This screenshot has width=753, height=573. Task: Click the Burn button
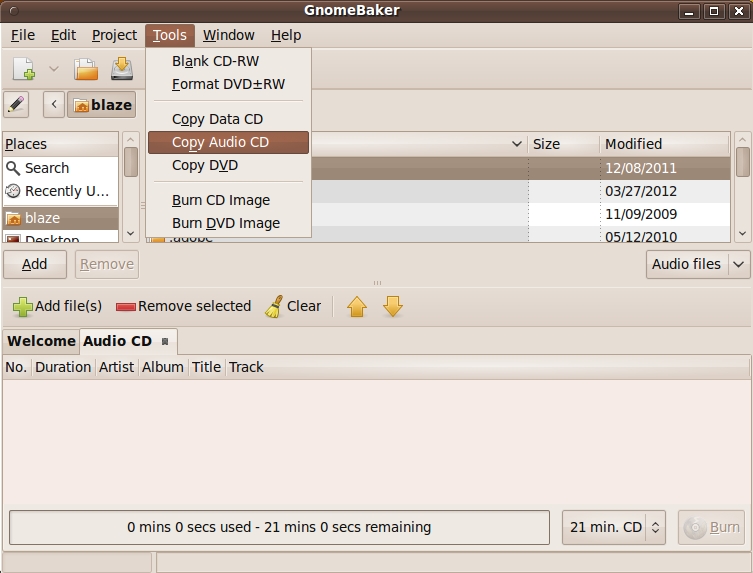[x=711, y=527]
